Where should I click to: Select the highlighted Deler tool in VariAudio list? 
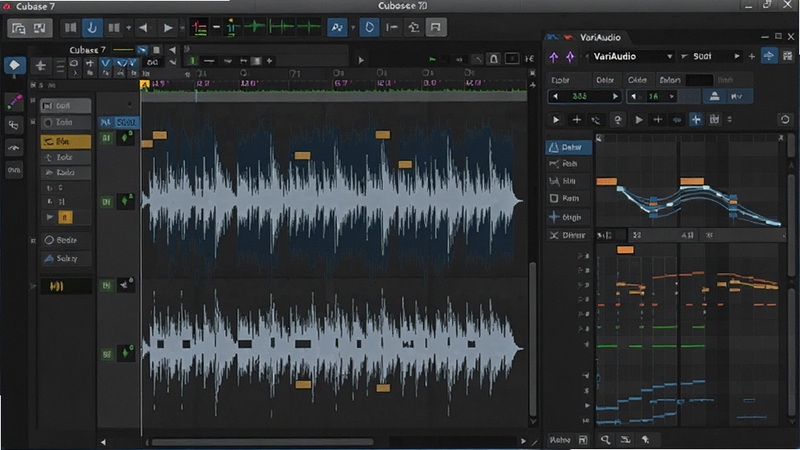[x=569, y=147]
